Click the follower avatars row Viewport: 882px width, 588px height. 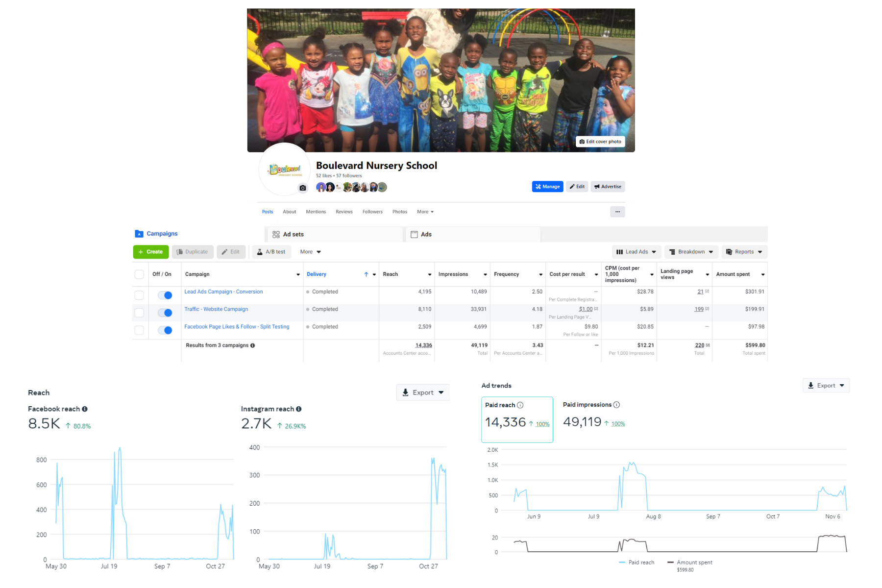(x=351, y=187)
